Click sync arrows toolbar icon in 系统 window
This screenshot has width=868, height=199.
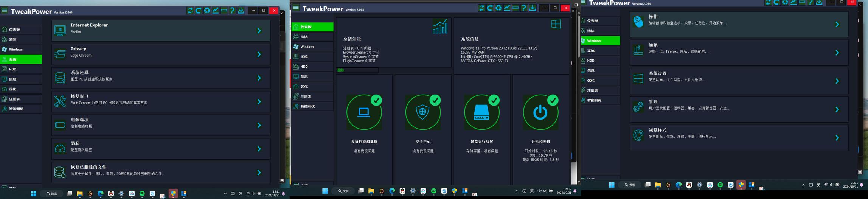click(x=190, y=11)
